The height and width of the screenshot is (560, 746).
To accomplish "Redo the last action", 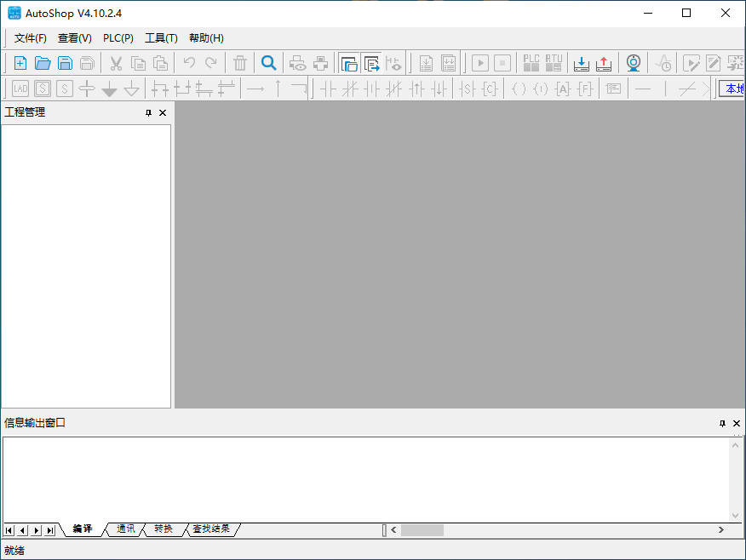I will [211, 63].
